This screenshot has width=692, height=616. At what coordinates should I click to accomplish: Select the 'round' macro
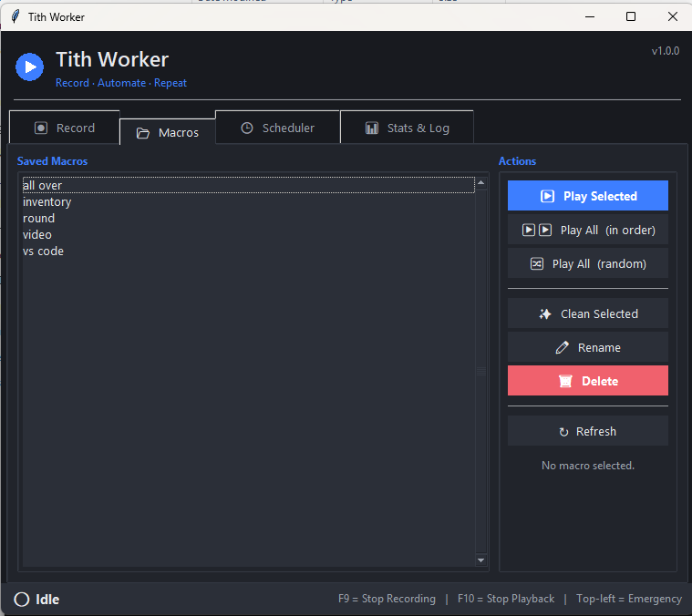click(249, 219)
